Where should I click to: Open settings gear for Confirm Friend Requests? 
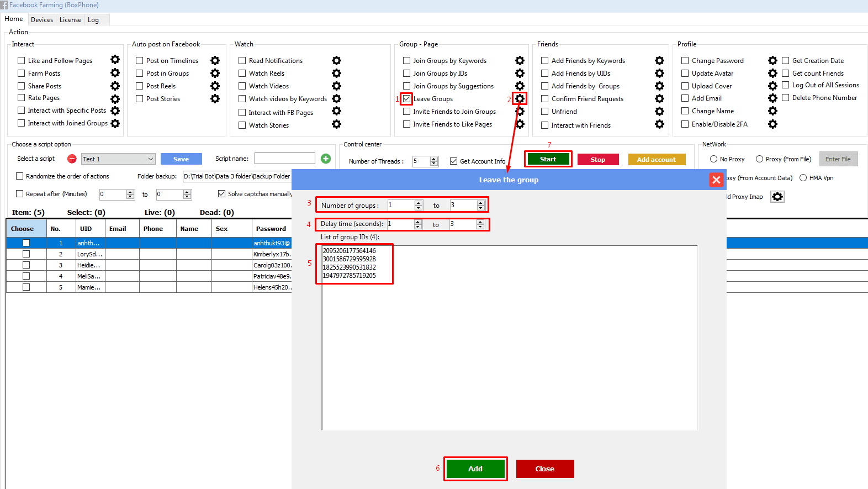(x=659, y=98)
